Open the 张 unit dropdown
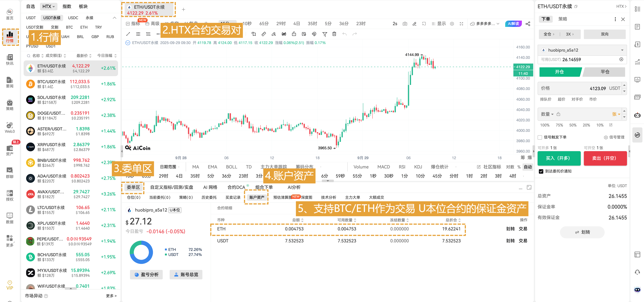 (616, 114)
